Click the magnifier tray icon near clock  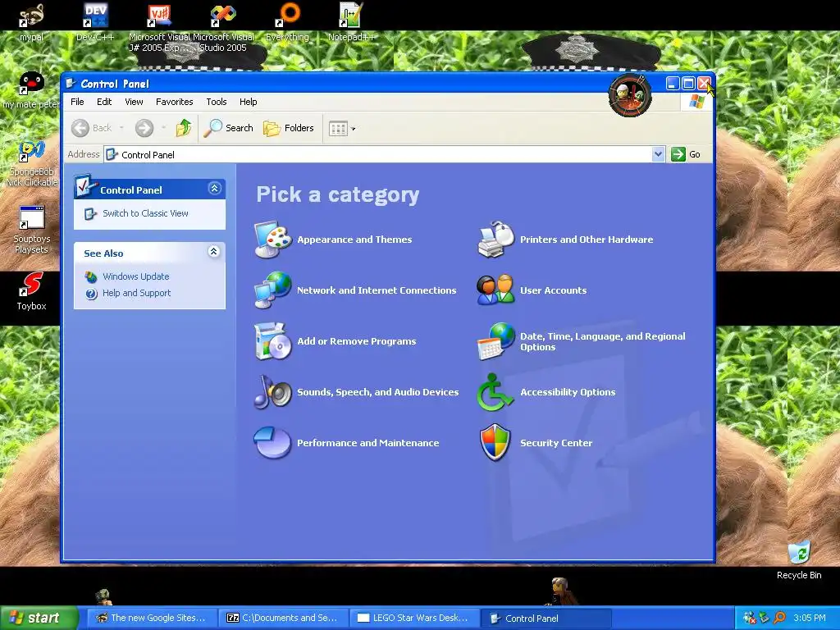tap(779, 618)
